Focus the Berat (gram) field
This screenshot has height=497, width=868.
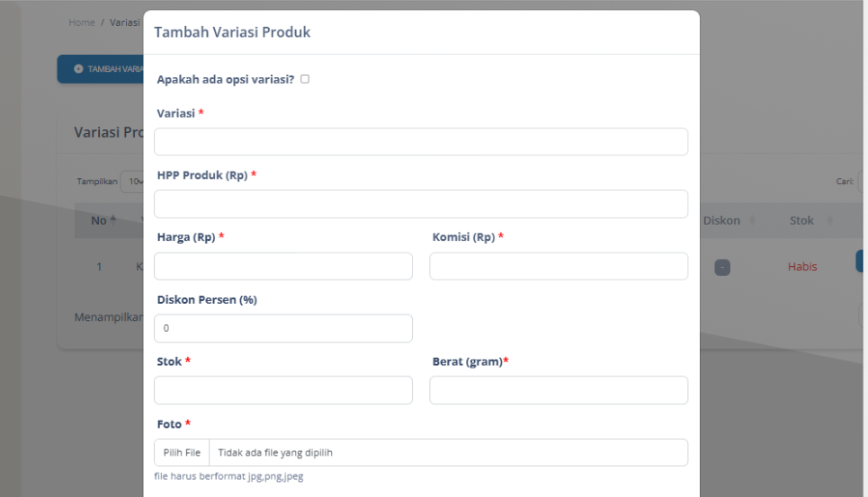559,390
